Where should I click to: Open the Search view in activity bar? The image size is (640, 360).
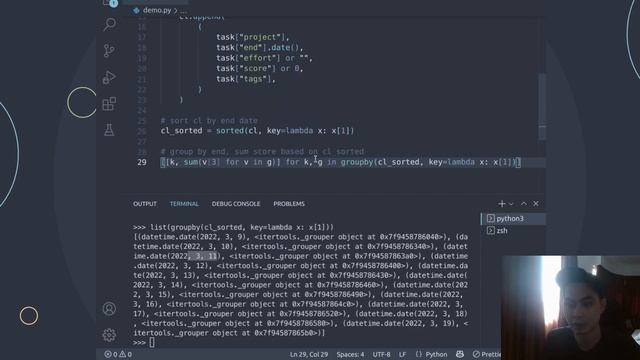pyautogui.click(x=109, y=24)
